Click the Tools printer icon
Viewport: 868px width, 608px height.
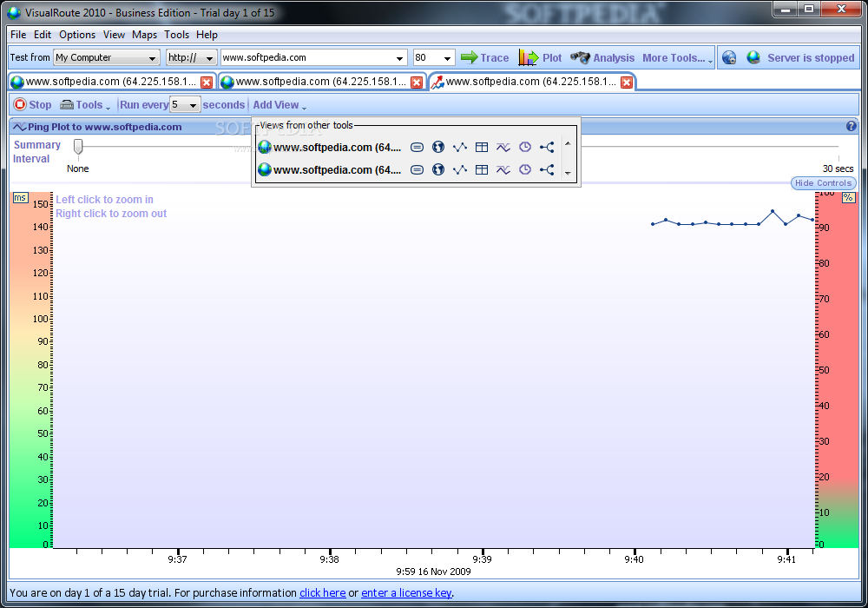point(67,104)
